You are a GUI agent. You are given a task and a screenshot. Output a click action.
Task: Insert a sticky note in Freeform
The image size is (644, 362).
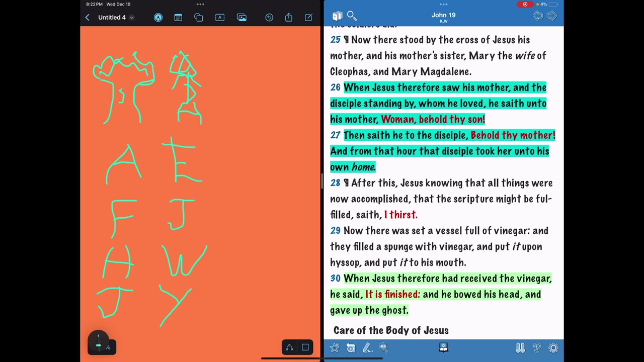click(x=178, y=18)
